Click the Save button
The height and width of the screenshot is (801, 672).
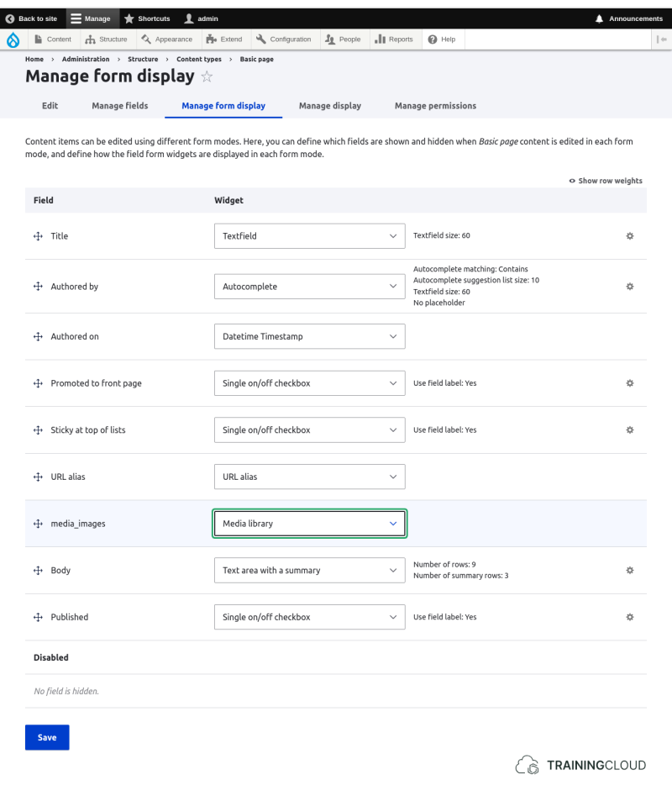(47, 737)
